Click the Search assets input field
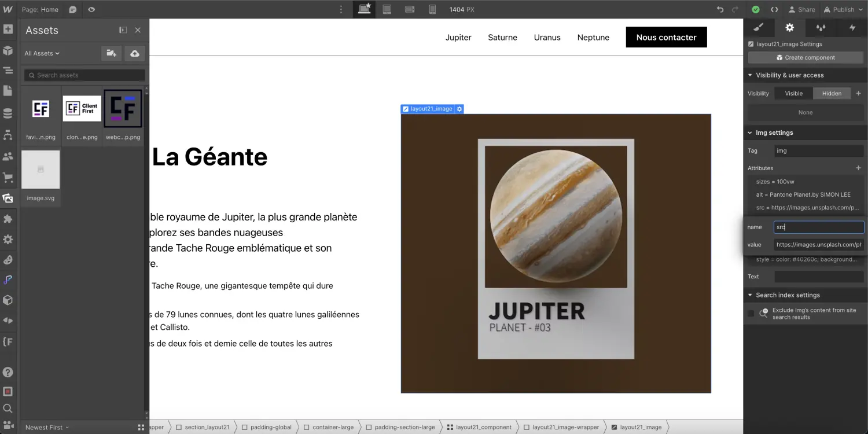Viewport: 868px width, 434px height. click(84, 75)
